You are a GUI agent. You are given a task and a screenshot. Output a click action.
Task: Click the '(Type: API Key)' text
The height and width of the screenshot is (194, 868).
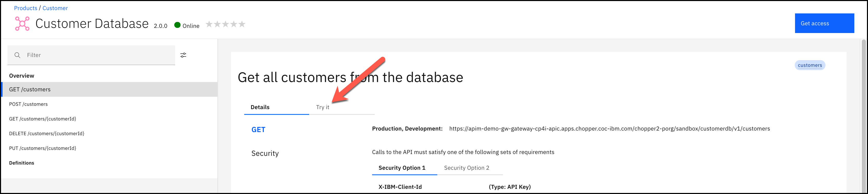coord(510,187)
